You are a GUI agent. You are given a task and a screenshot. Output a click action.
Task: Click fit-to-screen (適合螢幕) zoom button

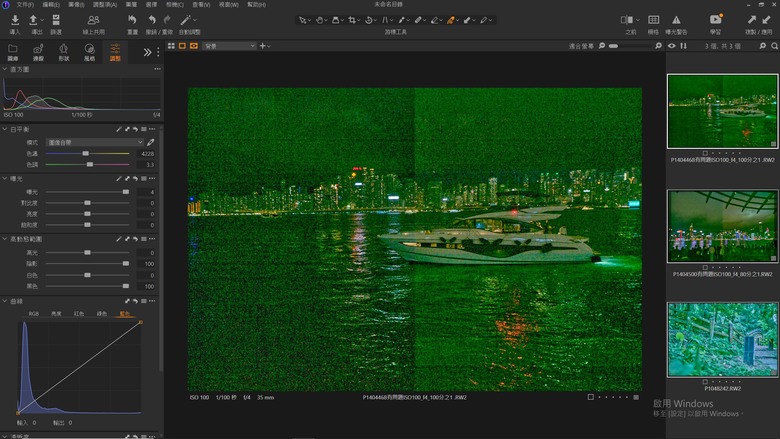581,46
